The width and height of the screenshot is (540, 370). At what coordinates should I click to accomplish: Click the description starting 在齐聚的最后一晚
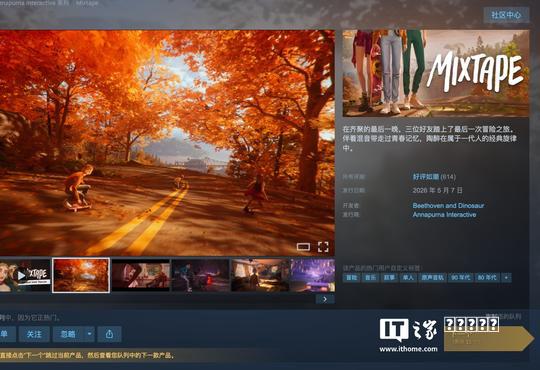tap(429, 138)
